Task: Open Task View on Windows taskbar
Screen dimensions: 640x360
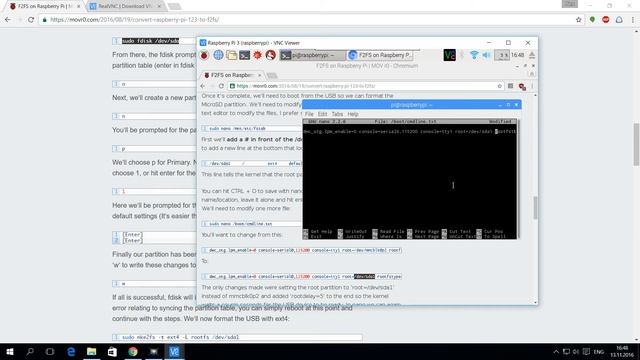Action: [50, 351]
